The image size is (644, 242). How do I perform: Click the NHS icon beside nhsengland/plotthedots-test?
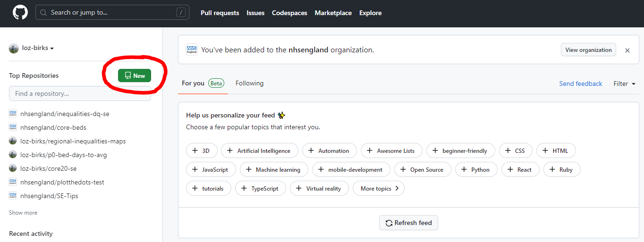[x=13, y=182]
